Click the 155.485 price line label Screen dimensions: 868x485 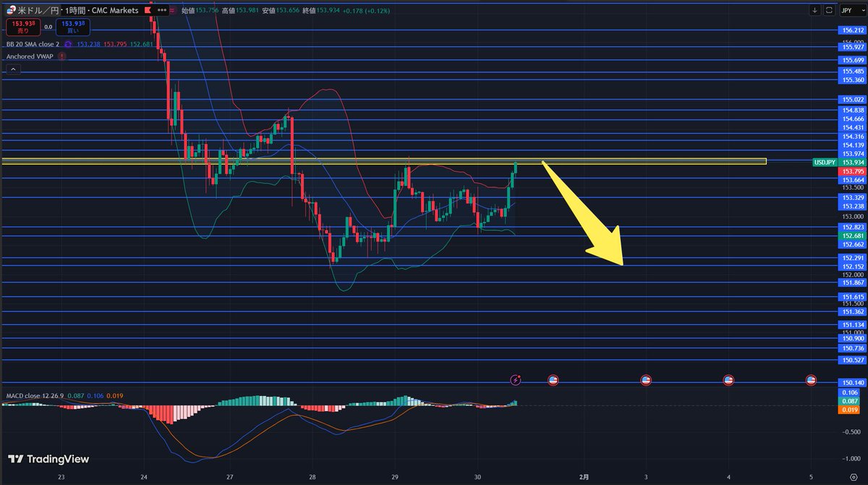coord(851,72)
